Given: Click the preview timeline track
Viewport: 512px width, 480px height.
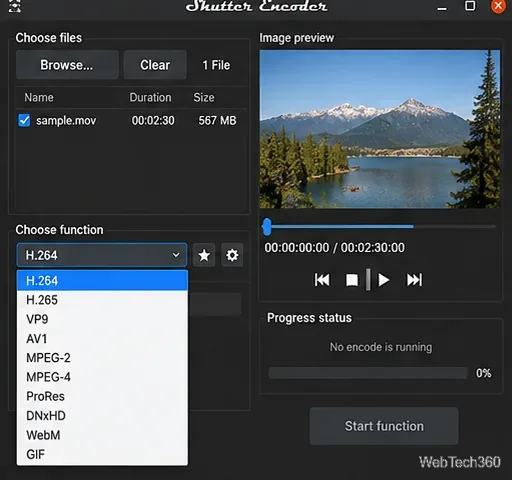Looking at the screenshot, I should tap(380, 227).
